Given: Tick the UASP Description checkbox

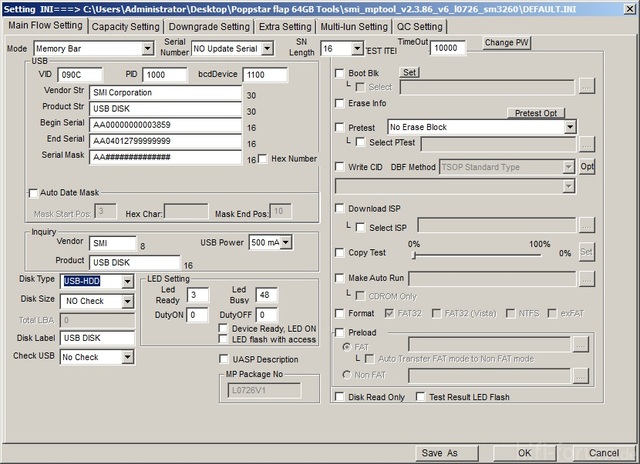Looking at the screenshot, I should tap(223, 359).
